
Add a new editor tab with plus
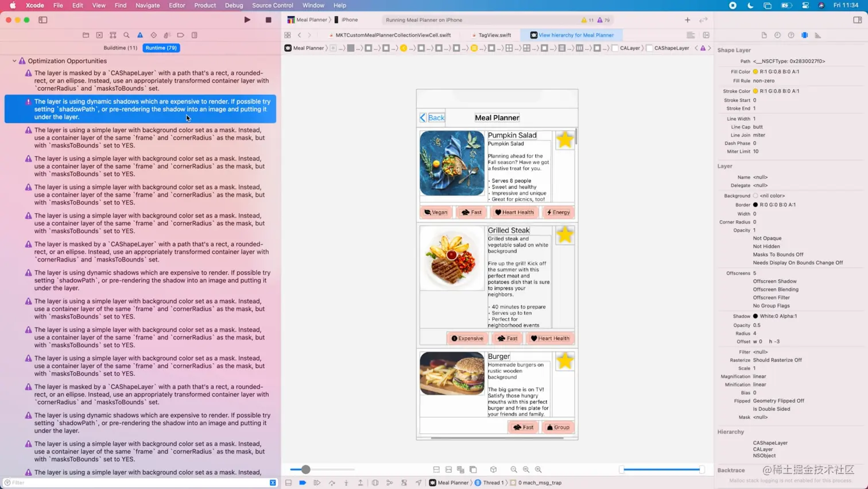pyautogui.click(x=687, y=20)
